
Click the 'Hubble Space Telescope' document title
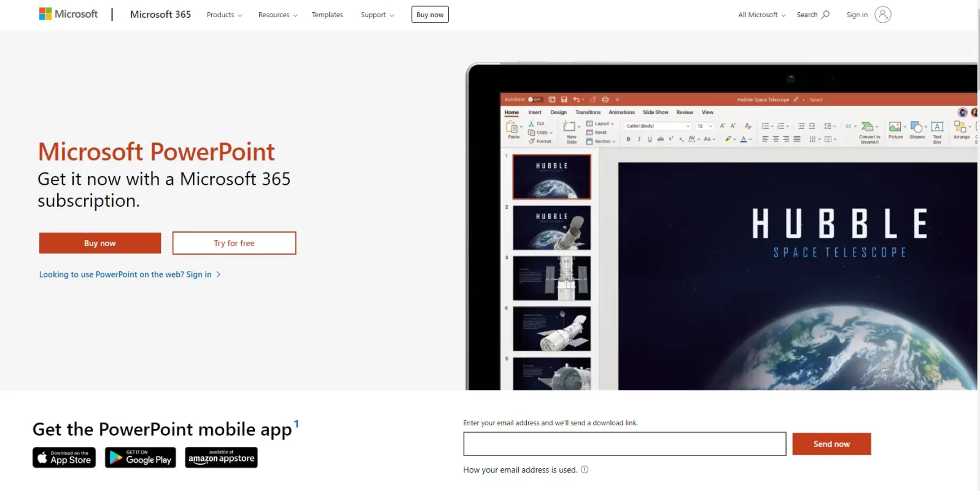(x=763, y=99)
